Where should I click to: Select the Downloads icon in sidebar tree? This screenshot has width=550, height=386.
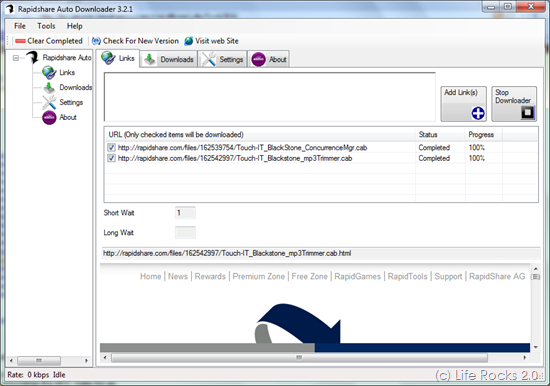point(49,88)
